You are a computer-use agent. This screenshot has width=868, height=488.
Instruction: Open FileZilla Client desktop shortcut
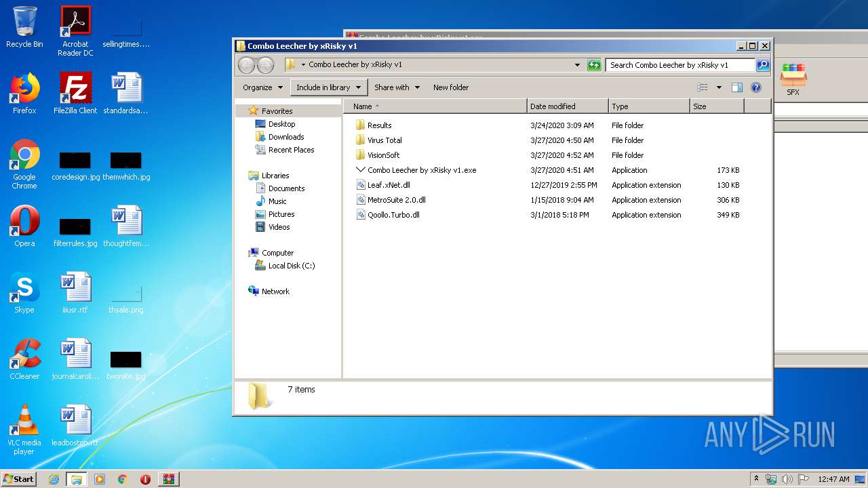pos(75,94)
